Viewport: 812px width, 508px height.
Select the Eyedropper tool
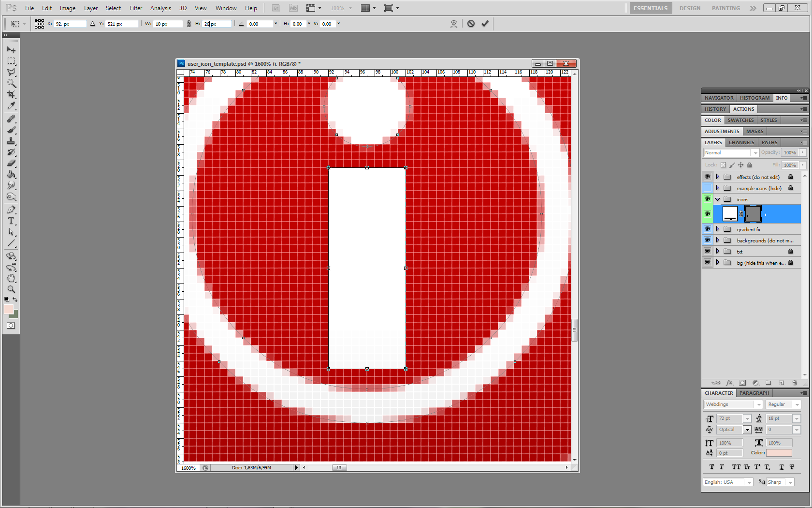pyautogui.click(x=11, y=105)
